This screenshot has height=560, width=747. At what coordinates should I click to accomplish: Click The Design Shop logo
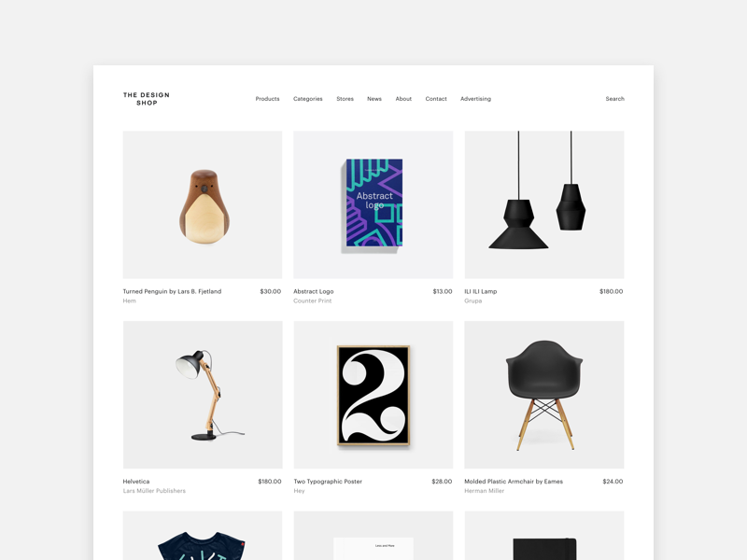click(147, 99)
